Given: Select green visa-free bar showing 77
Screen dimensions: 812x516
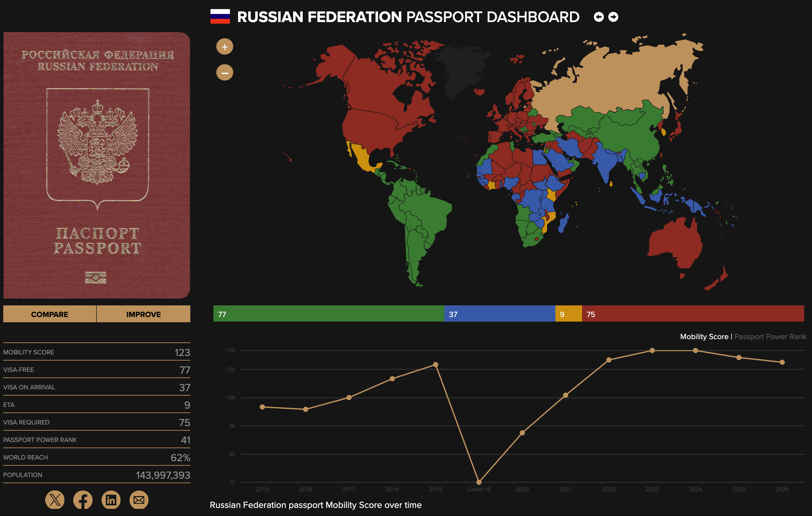Looking at the screenshot, I should [x=329, y=314].
